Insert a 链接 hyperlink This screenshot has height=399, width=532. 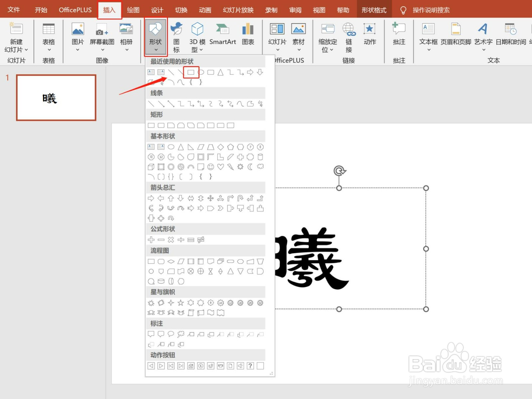349,37
